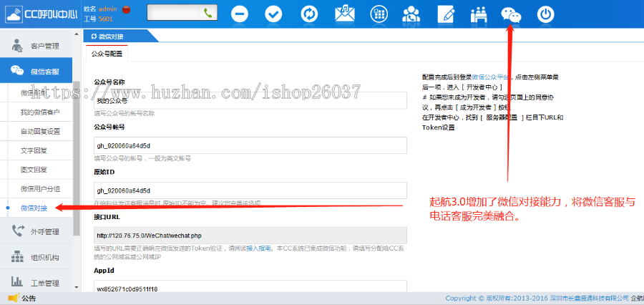644x305 pixels.
Task: Click the green phone dial icon
Action: pyautogui.click(x=208, y=13)
